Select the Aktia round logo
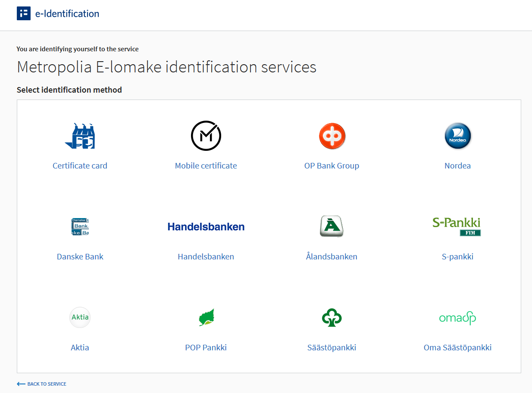The height and width of the screenshot is (393, 532). pyautogui.click(x=80, y=318)
